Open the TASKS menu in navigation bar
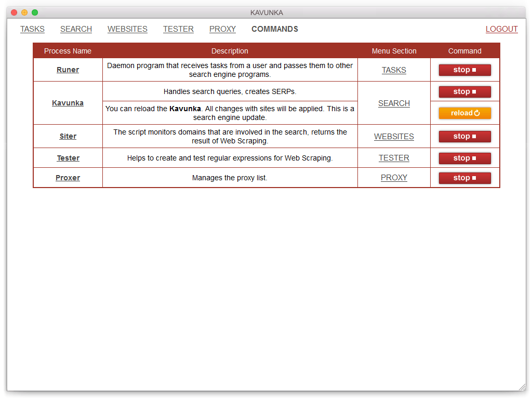This screenshot has width=532, height=399. click(x=32, y=29)
